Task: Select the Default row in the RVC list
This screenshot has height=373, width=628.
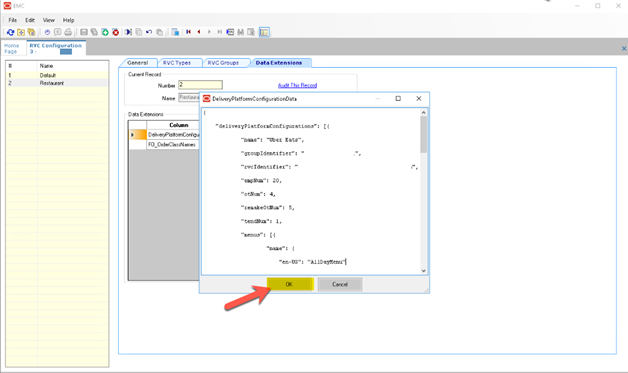Action: click(57, 75)
